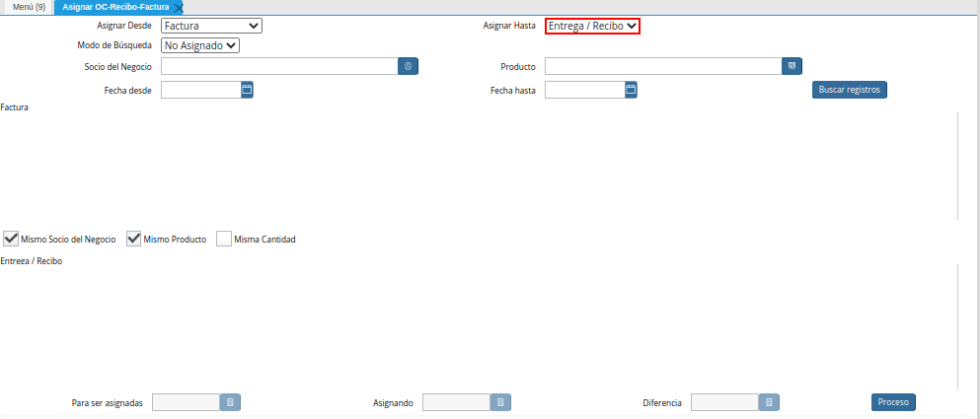Screen dimensions: 980x419
Task: Click Fecha hasta date field
Action: pos(585,90)
